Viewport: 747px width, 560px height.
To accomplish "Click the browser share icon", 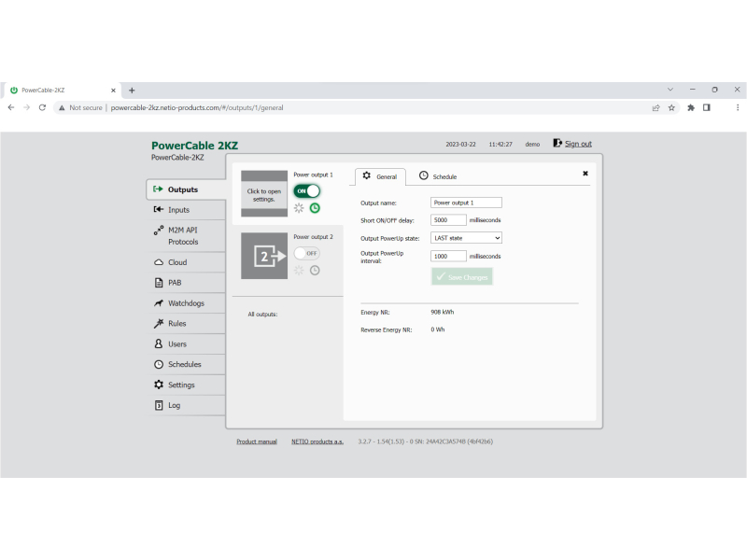I will tap(656, 107).
